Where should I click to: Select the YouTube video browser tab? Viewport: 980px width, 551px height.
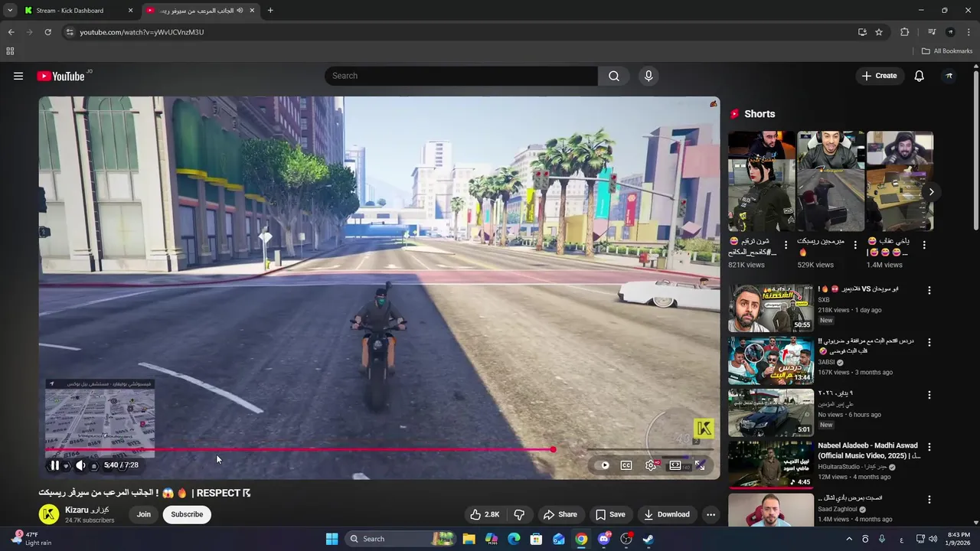point(201,11)
